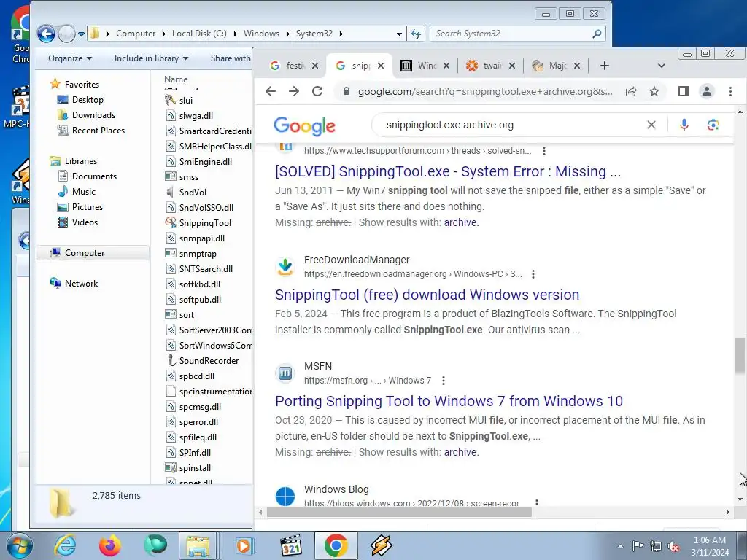Select Recent Places under Favorites
This screenshot has width=747, height=560.
(x=98, y=130)
